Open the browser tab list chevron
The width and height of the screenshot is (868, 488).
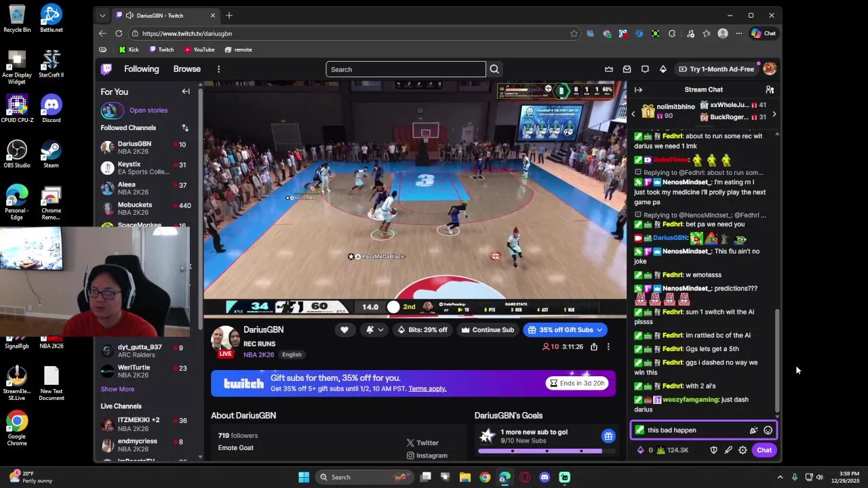(x=102, y=15)
